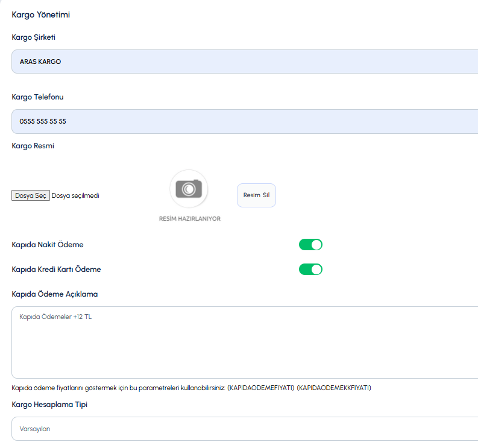Click the {KAPIDAODEMEFIYATI} parameter text
Screen dimensions: 478x448
pos(261,388)
